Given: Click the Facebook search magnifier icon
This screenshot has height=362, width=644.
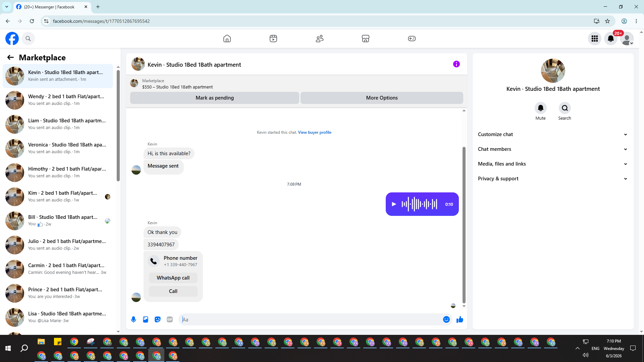Looking at the screenshot, I should (x=28, y=39).
